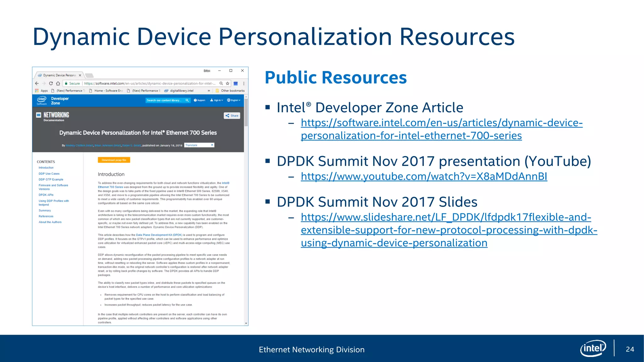
Task: Open first (New) Performance bookmark
Action: 68,91
